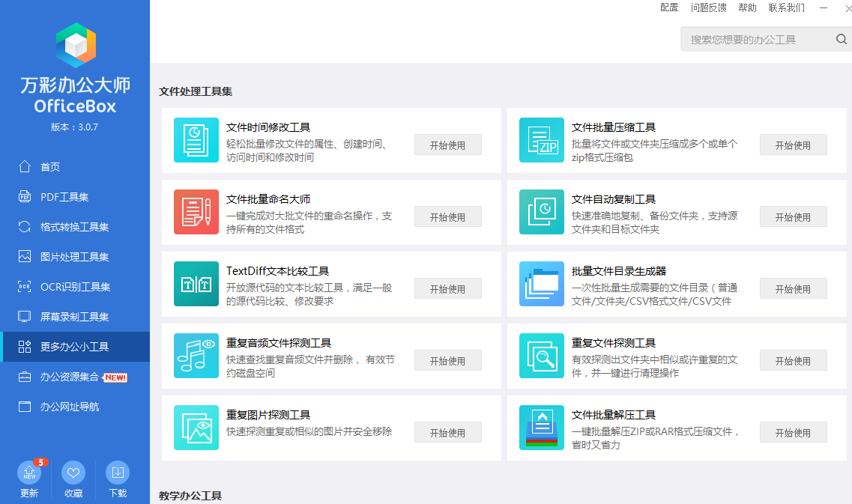Click the 首页 home icon in sidebar
Screen dimensions: 852x504
pos(25,166)
